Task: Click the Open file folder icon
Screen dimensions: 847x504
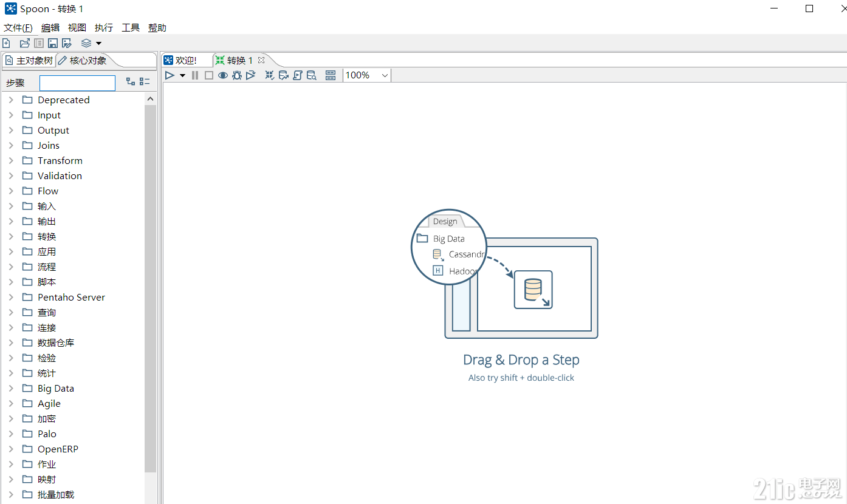Action: coord(24,43)
